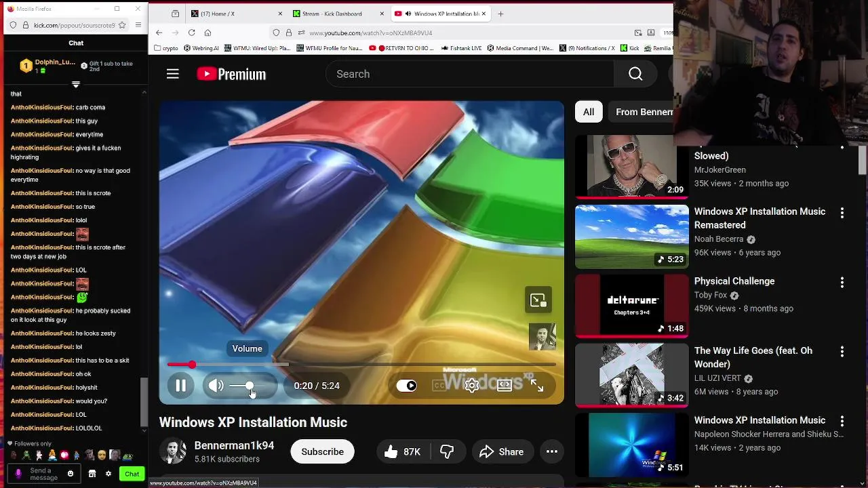The image size is (868, 488).
Task: Close the Windows XP Installation Music tab
Action: click(x=484, y=14)
